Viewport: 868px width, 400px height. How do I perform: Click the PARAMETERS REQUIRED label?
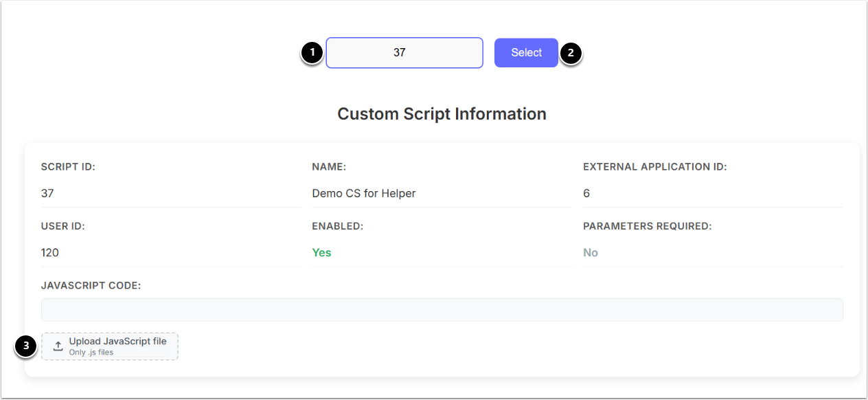(647, 226)
